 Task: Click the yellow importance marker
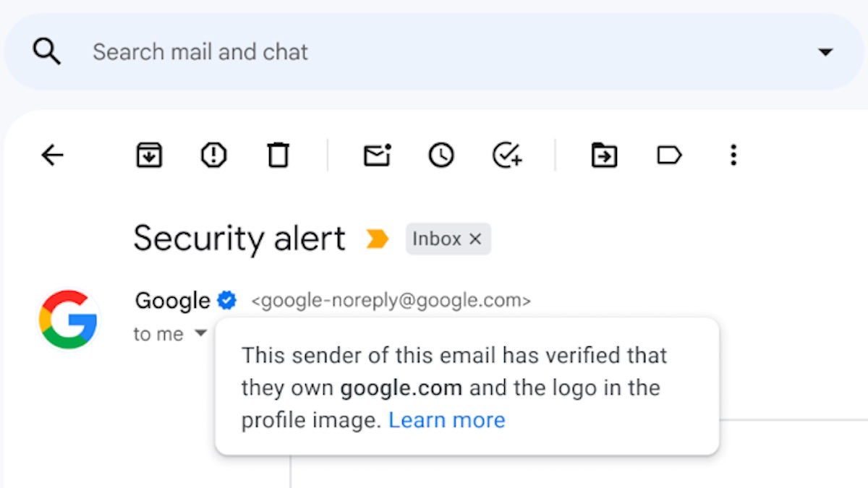[x=375, y=239]
